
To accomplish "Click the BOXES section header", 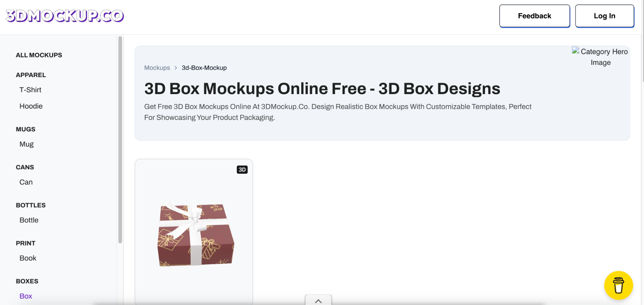I will coord(27,281).
